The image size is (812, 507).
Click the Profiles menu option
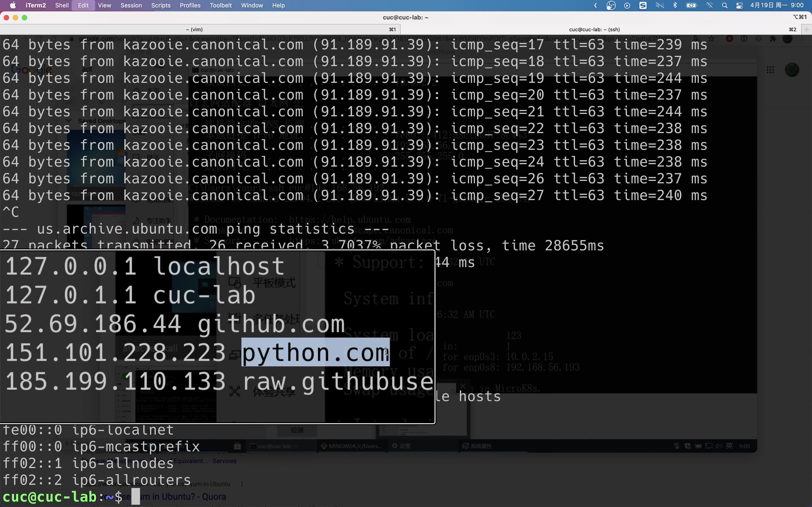[x=190, y=5]
